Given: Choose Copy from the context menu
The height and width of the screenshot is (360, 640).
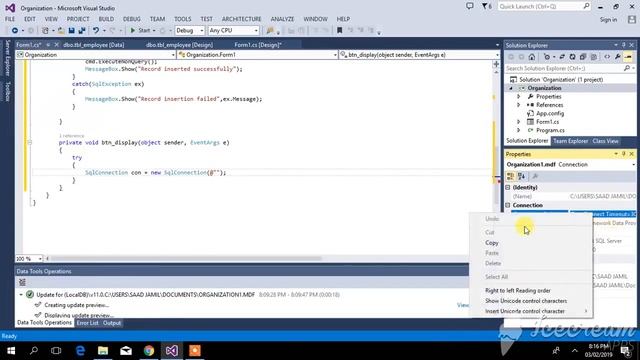Looking at the screenshot, I should click(x=492, y=243).
